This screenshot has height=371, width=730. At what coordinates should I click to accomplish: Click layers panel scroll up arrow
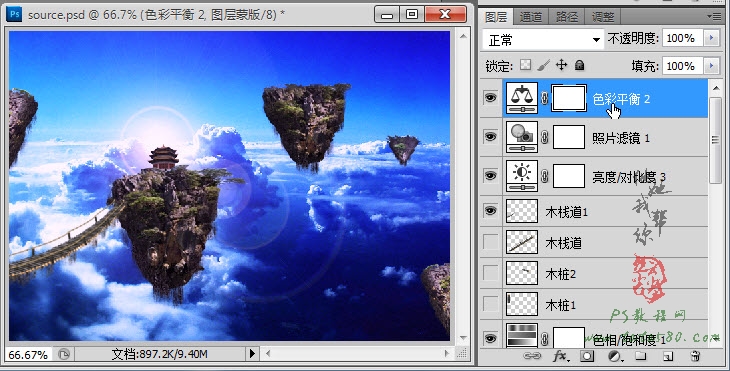pyautogui.click(x=716, y=88)
